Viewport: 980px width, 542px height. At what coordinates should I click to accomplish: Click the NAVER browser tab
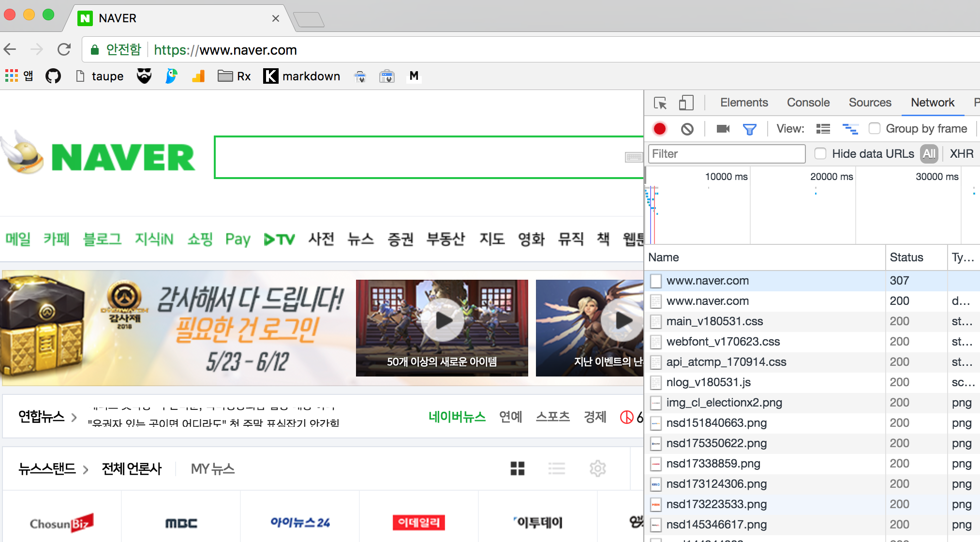click(179, 18)
